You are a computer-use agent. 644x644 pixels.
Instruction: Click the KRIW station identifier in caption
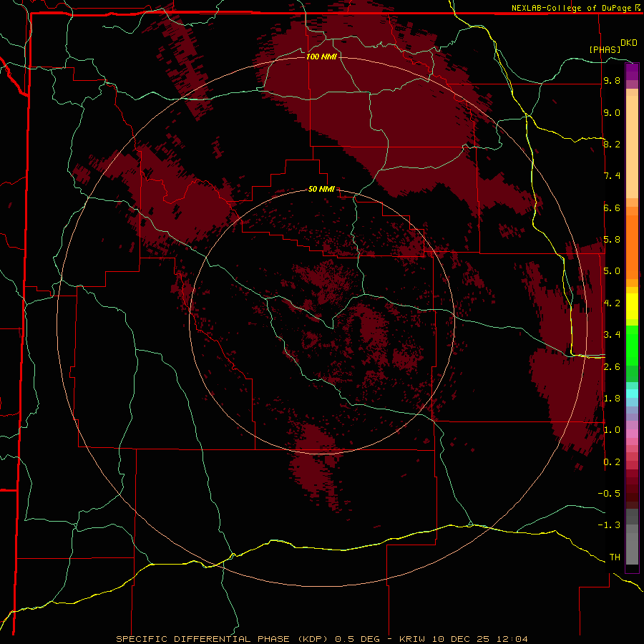point(413,639)
